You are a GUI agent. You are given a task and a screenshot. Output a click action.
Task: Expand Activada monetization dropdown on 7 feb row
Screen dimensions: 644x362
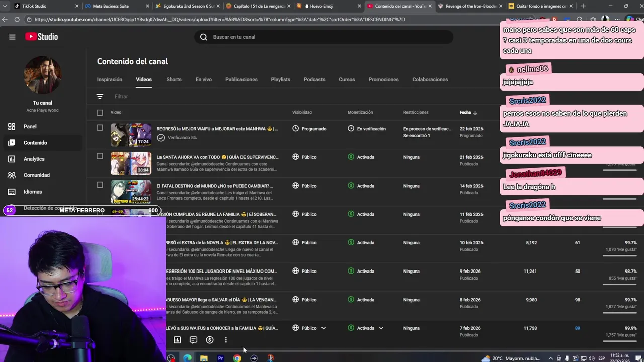pyautogui.click(x=381, y=328)
